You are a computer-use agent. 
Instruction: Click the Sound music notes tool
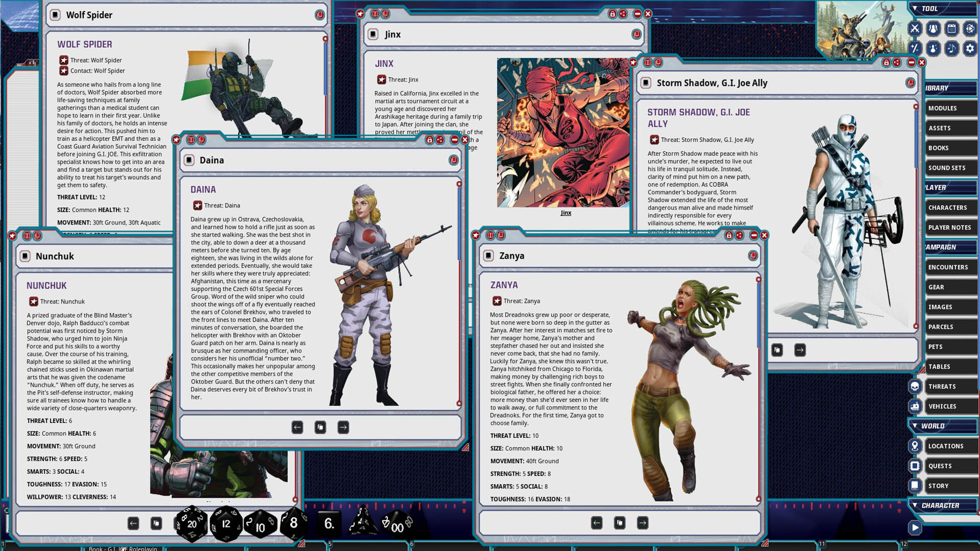coord(951,48)
